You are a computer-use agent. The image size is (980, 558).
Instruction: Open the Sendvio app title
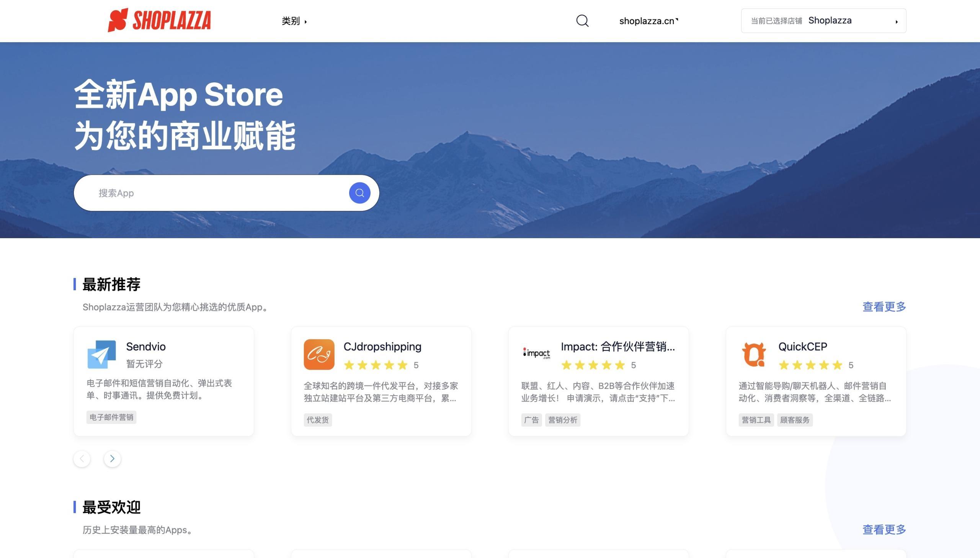click(x=146, y=347)
